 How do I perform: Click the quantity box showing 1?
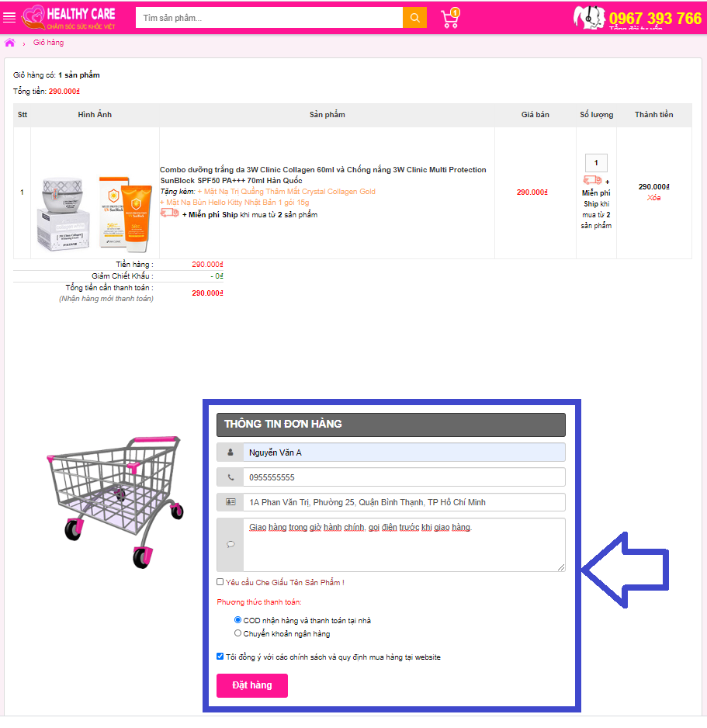[596, 163]
